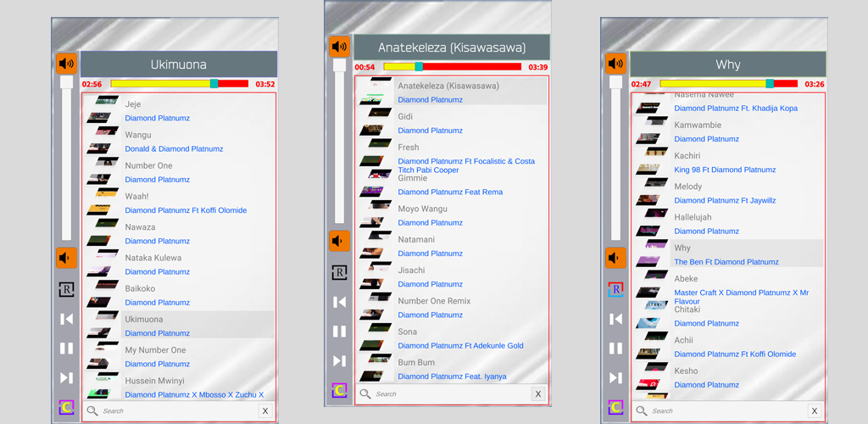Go to previous track in Ukimuona player
Screen dimensions: 868x424
[66, 319]
